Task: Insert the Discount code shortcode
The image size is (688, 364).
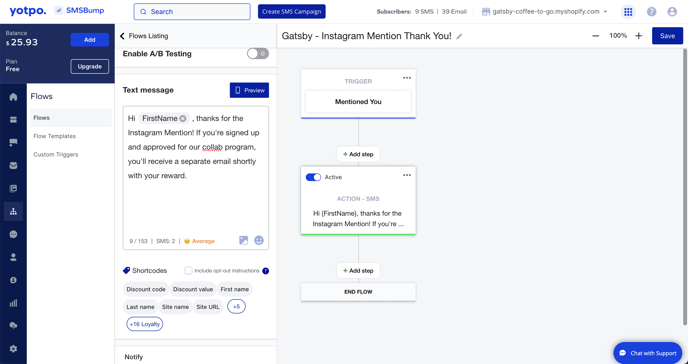Action: pyautogui.click(x=146, y=289)
